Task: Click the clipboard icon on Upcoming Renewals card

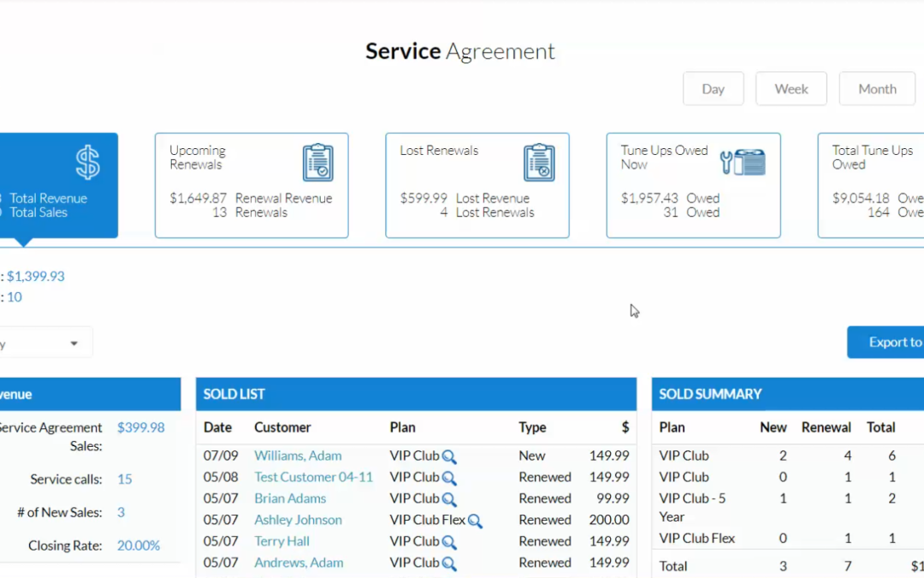Action: click(x=318, y=162)
